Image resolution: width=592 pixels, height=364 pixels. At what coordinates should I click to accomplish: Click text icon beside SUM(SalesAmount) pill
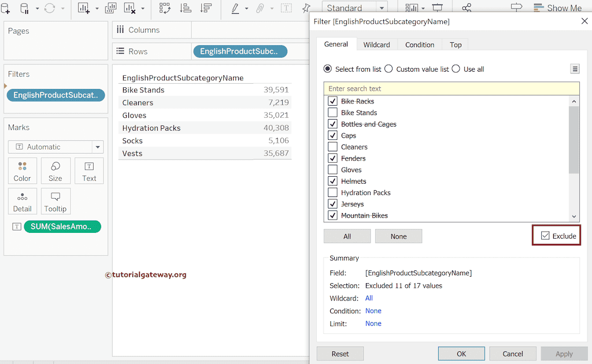17,226
